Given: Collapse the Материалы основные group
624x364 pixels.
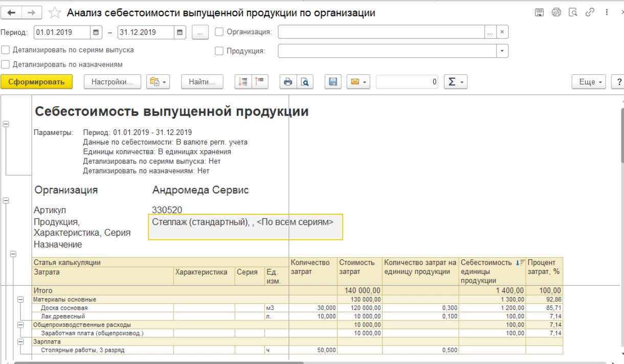Looking at the screenshot, I should click(21, 299).
